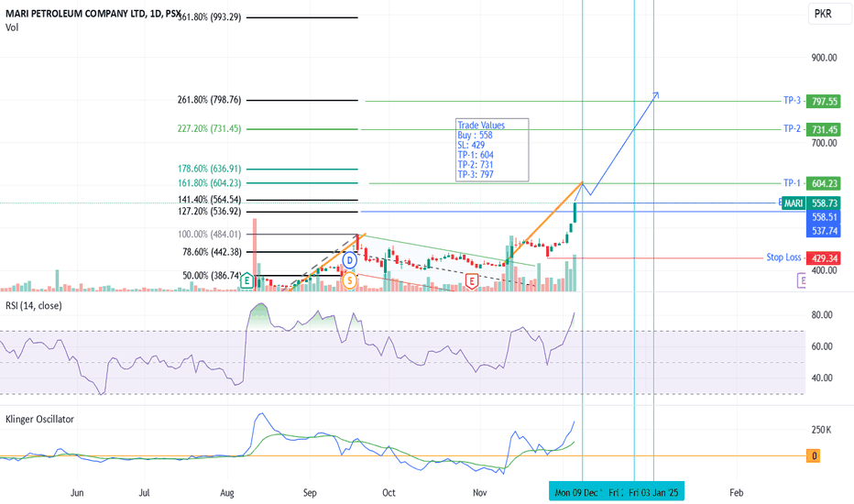This screenshot has width=854, height=504.
Task: Select the 227.20% (731.45) Fibonacci label
Action: (209, 128)
